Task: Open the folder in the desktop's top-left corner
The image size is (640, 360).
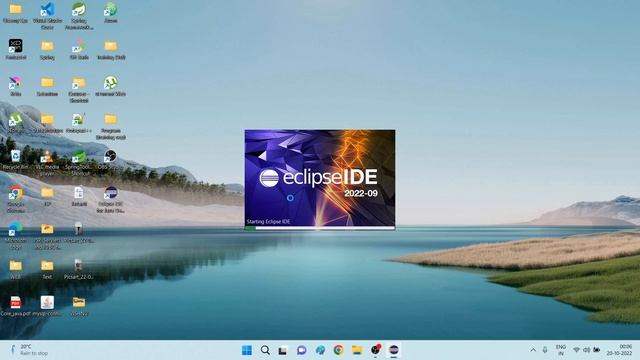Action: tap(16, 12)
